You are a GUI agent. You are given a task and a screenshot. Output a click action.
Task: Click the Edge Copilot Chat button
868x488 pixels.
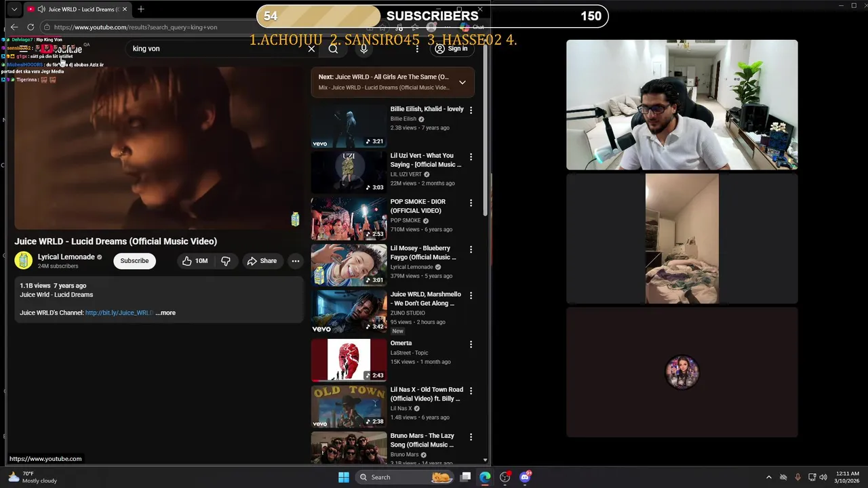(x=472, y=27)
